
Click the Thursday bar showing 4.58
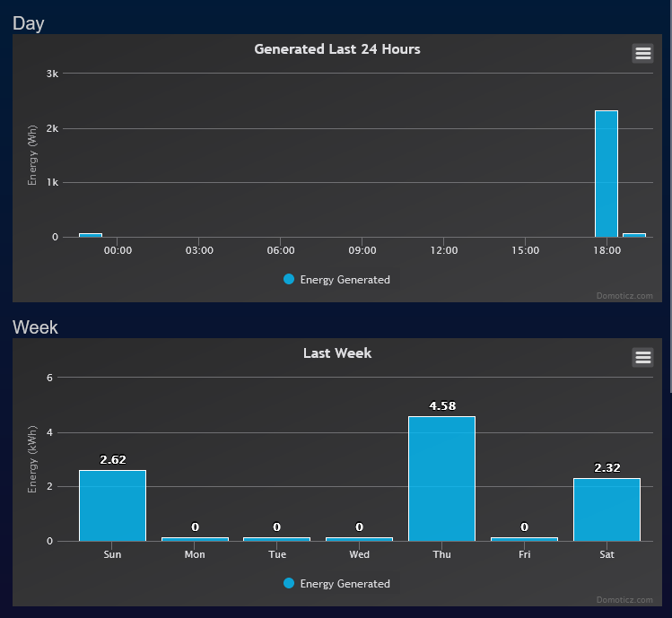tap(441, 479)
